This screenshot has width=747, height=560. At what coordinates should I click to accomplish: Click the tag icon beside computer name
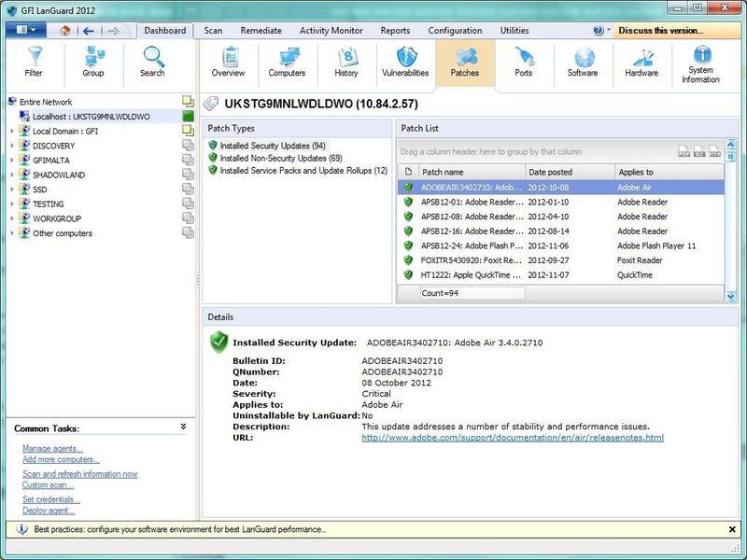(211, 104)
